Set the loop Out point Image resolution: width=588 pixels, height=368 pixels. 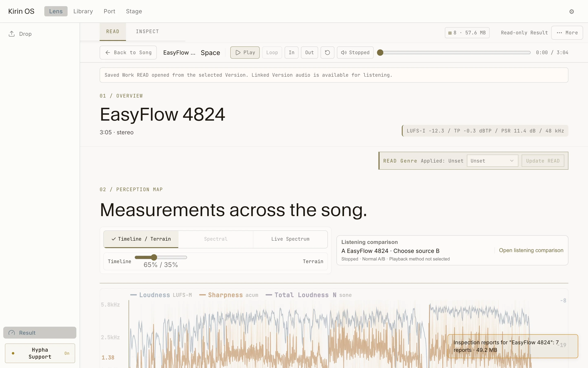(x=309, y=53)
